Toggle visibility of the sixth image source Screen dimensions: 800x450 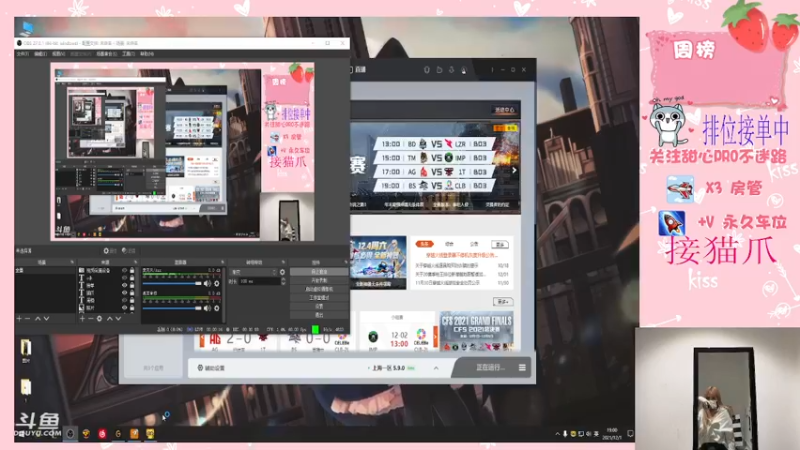click(x=124, y=308)
